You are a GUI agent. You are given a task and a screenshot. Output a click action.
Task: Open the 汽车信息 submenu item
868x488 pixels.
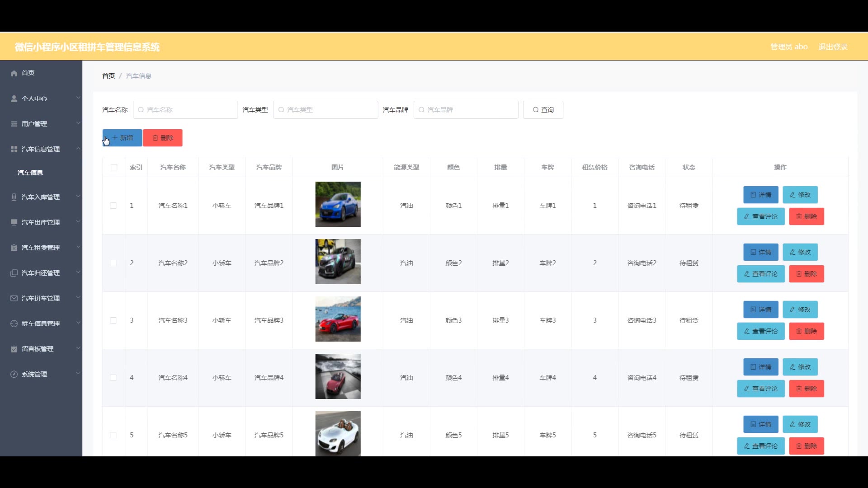point(30,173)
